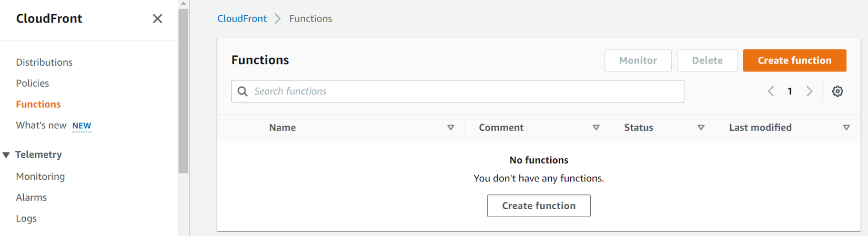The image size is (868, 236).
Task: Select Functions in the sidebar
Action: point(38,104)
